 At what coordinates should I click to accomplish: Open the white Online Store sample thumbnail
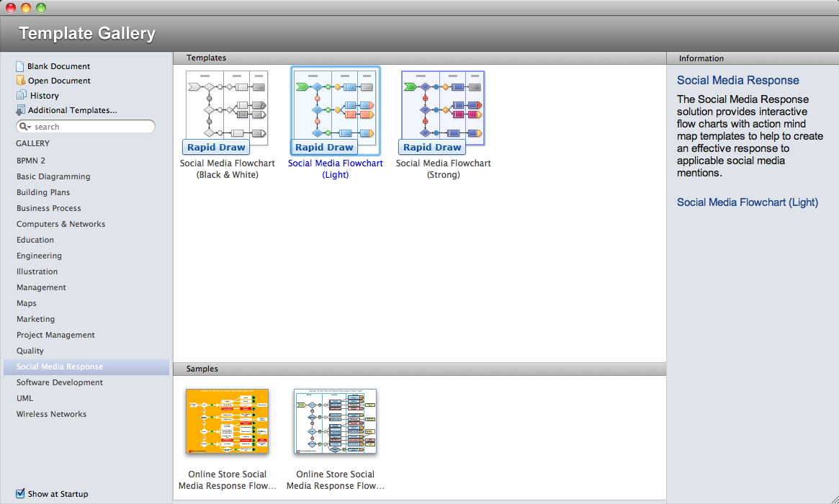point(335,421)
